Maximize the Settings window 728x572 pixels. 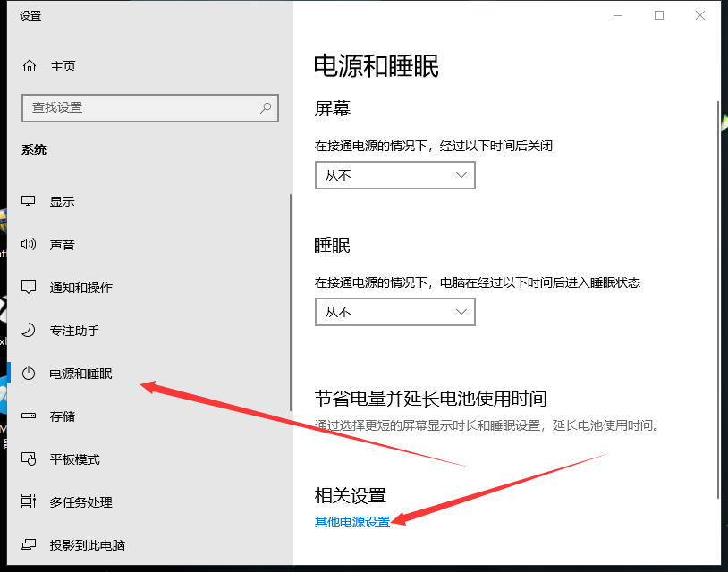tap(659, 15)
